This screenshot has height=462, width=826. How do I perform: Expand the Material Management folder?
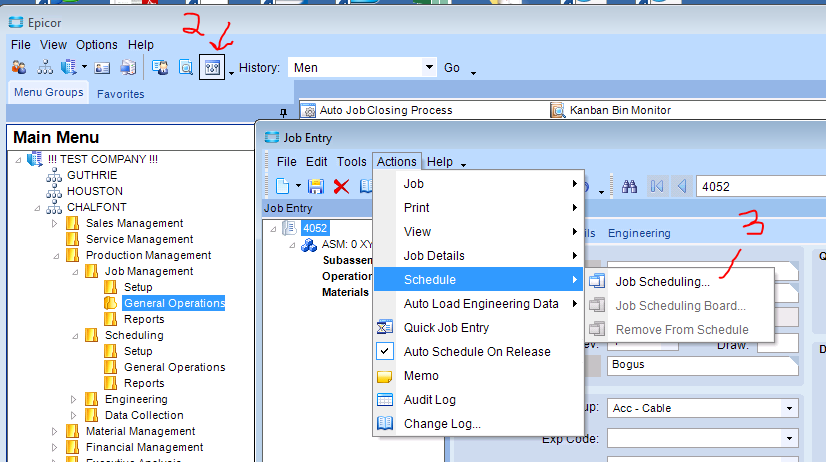(x=54, y=431)
